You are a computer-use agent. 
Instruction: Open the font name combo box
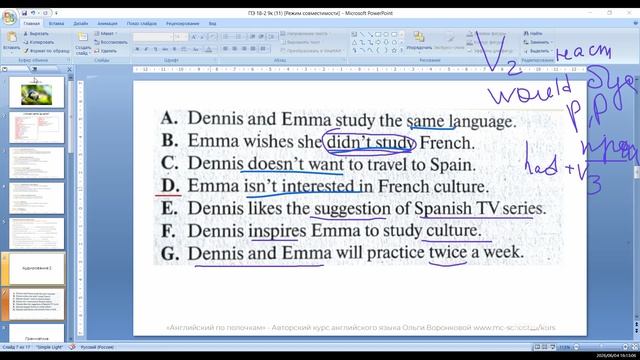point(153,37)
